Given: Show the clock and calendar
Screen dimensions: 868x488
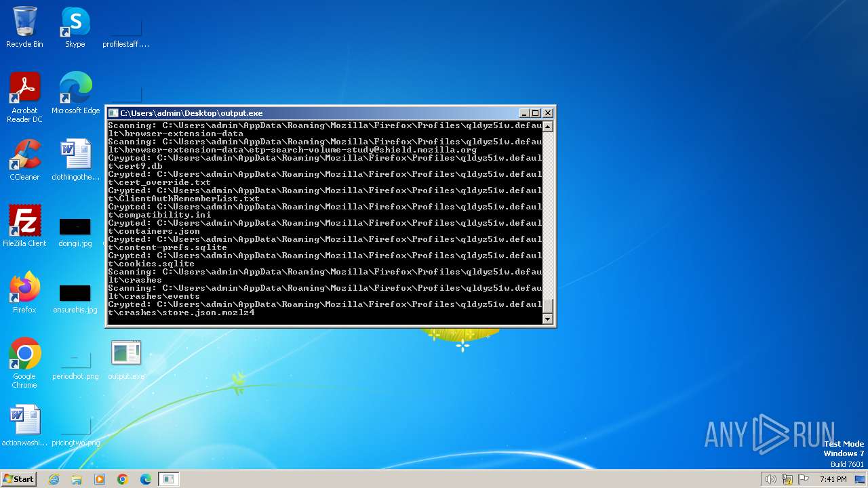Looking at the screenshot, I should [x=833, y=479].
